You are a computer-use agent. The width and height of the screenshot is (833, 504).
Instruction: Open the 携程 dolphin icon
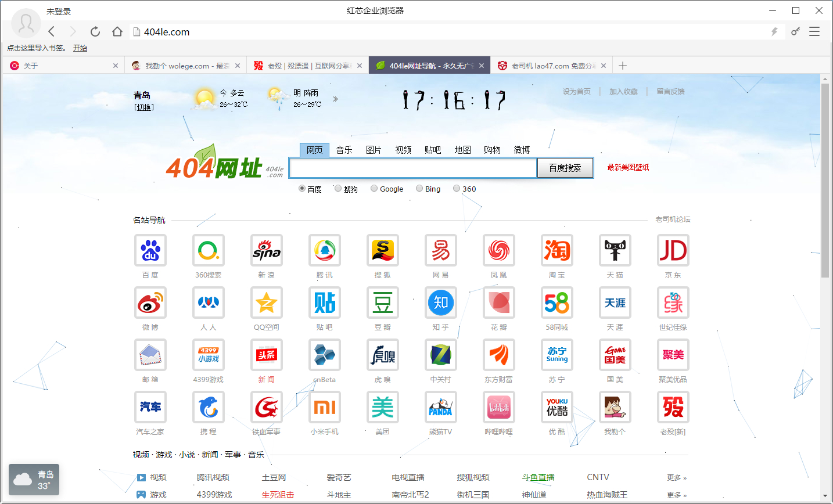tap(209, 407)
